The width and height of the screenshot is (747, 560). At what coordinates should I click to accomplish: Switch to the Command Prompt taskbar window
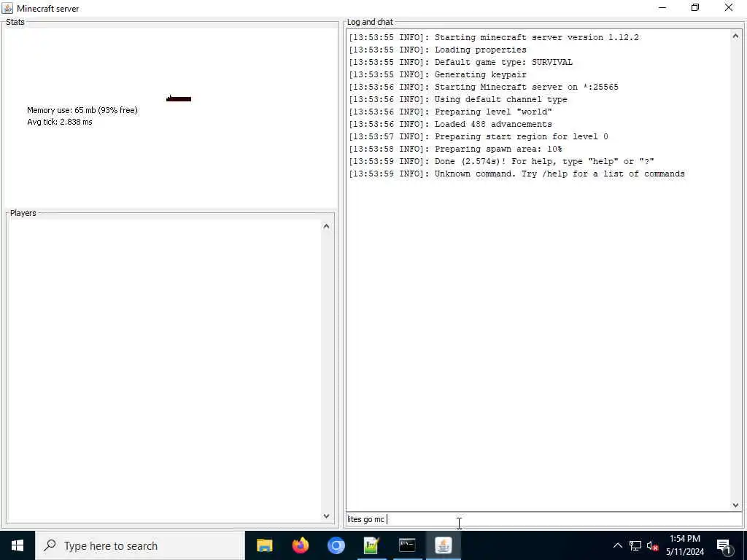pos(407,545)
